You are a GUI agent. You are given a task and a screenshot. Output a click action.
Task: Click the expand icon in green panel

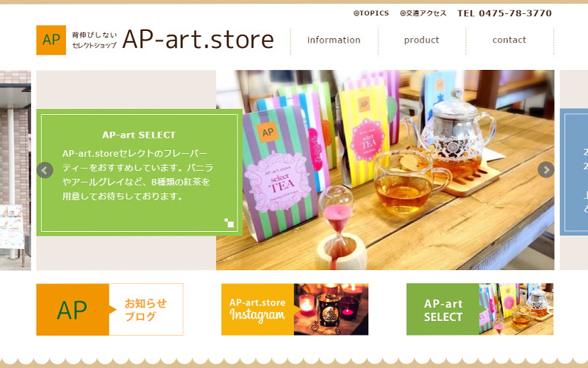click(229, 223)
